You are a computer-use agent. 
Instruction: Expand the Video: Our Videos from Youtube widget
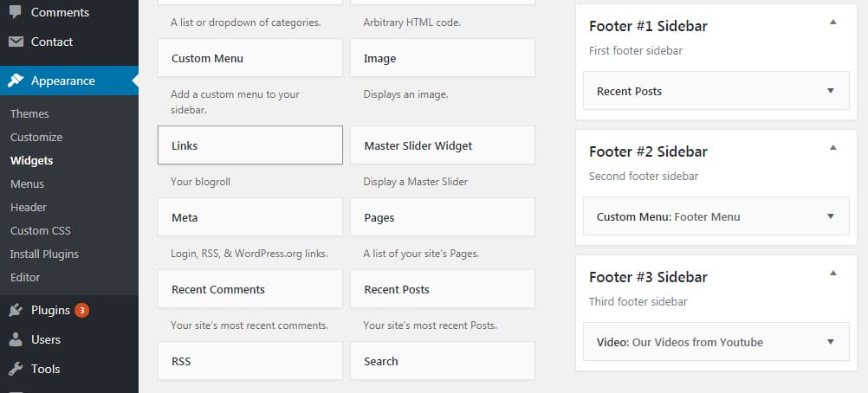pyautogui.click(x=830, y=342)
